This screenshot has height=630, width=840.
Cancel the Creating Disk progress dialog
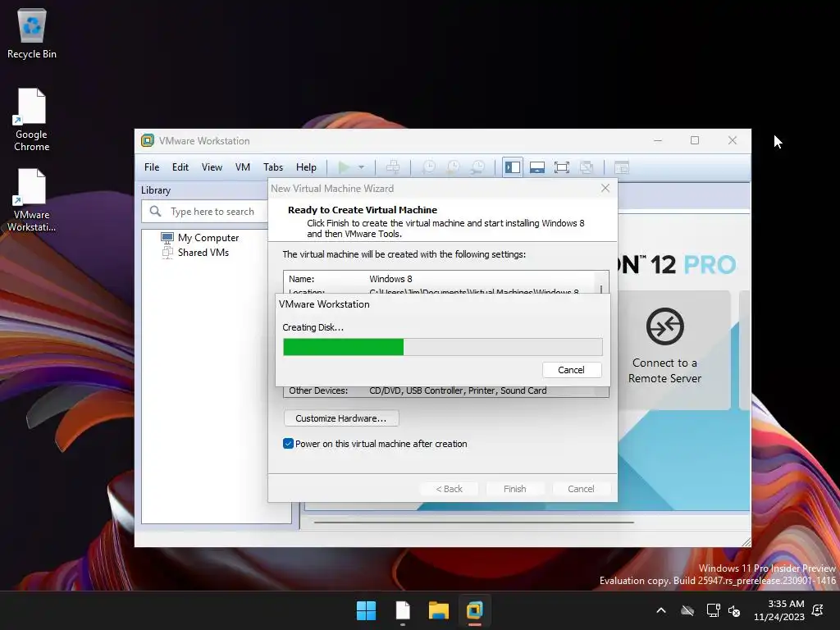572,370
